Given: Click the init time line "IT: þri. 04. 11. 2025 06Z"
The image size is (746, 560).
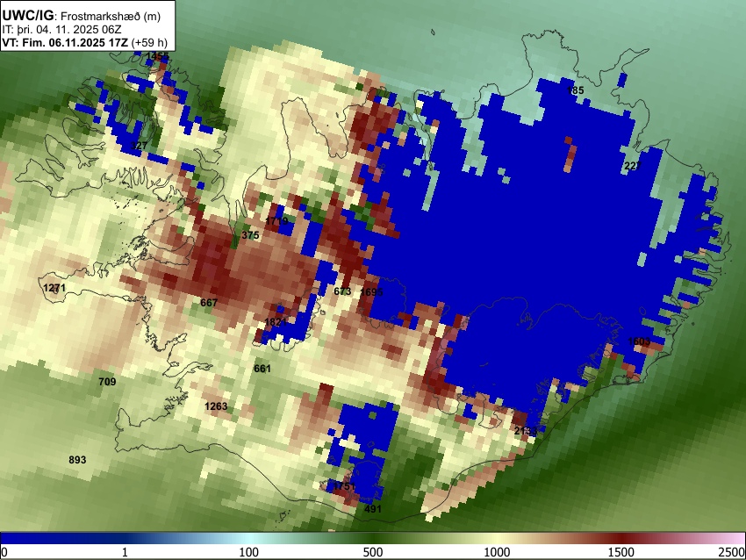Looking at the screenshot, I should point(61,30).
